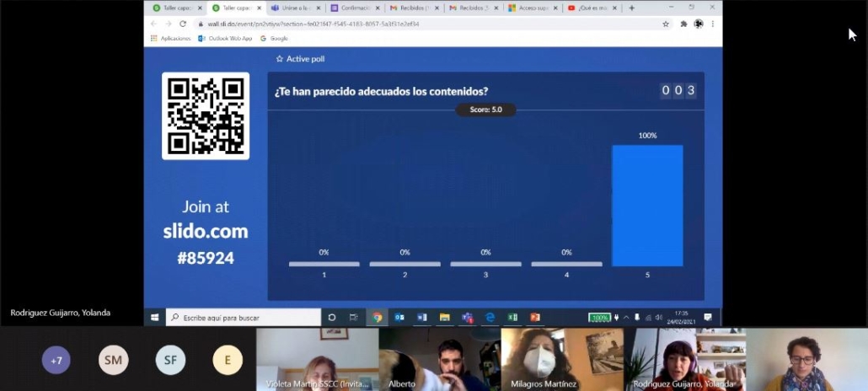Switch to the Confirmación browser tab

pyautogui.click(x=351, y=8)
